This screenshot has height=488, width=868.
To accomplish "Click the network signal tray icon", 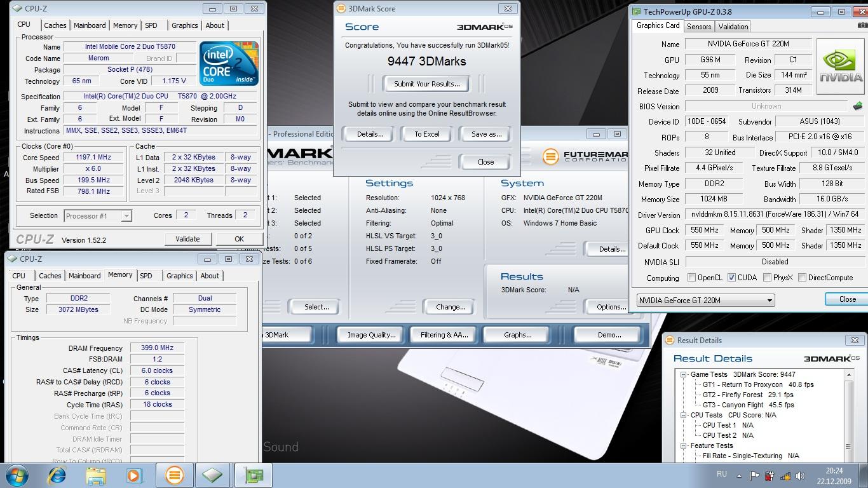I will 785,475.
